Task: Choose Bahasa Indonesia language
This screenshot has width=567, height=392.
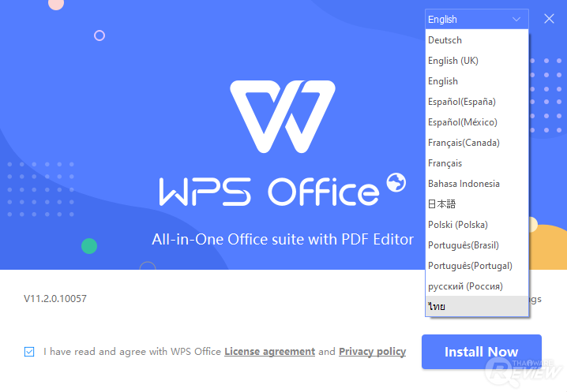Action: 477,184
